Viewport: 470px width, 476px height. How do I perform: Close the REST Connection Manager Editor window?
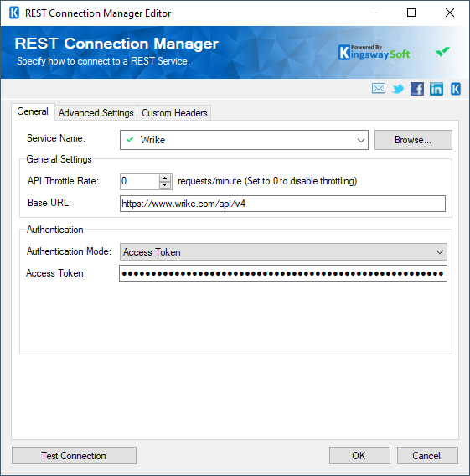[450, 13]
